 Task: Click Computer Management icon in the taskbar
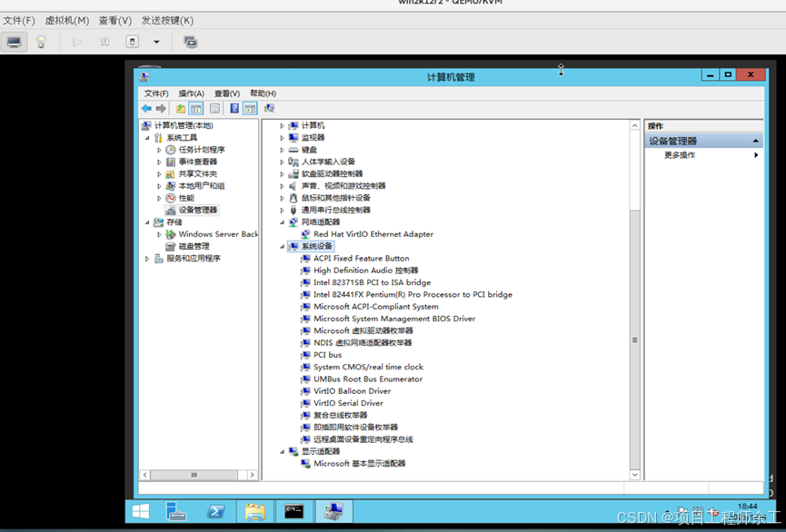point(333,511)
